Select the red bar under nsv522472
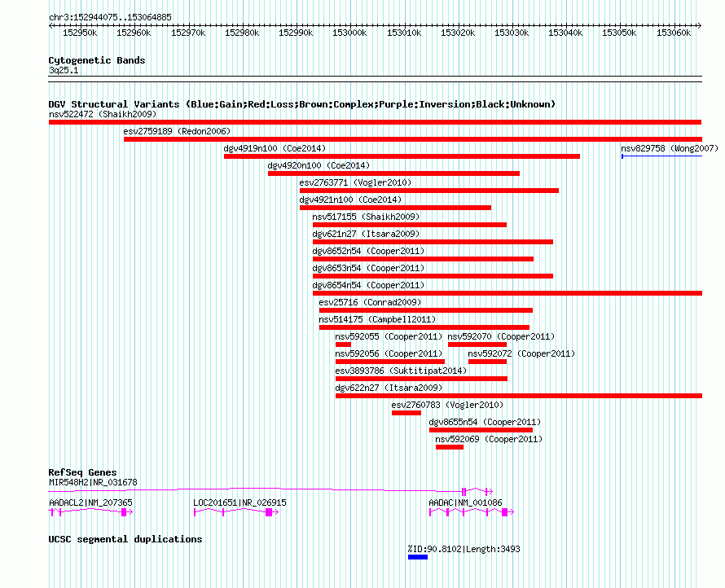725x588 pixels. 375,122
